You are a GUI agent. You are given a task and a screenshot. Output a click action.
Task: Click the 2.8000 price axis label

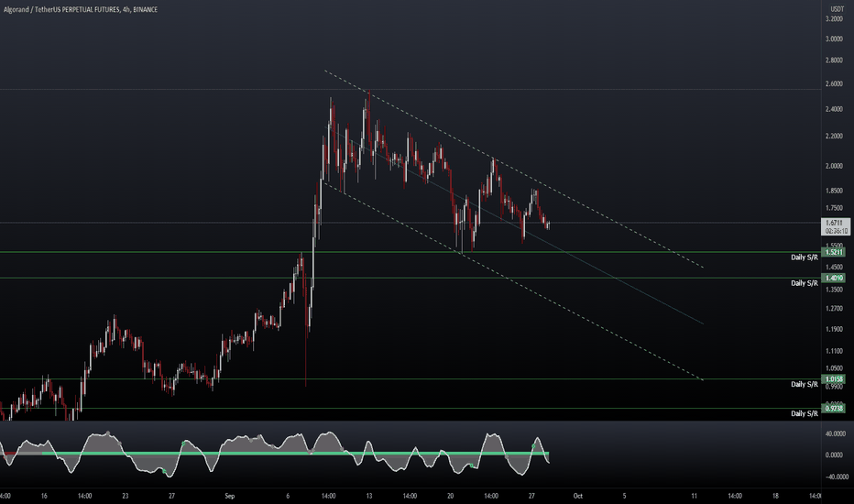pyautogui.click(x=834, y=60)
